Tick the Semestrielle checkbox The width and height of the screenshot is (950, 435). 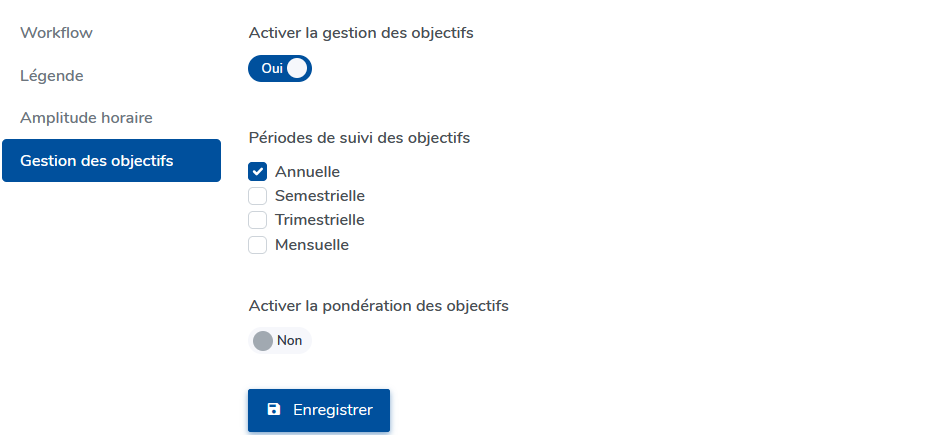pyautogui.click(x=258, y=196)
